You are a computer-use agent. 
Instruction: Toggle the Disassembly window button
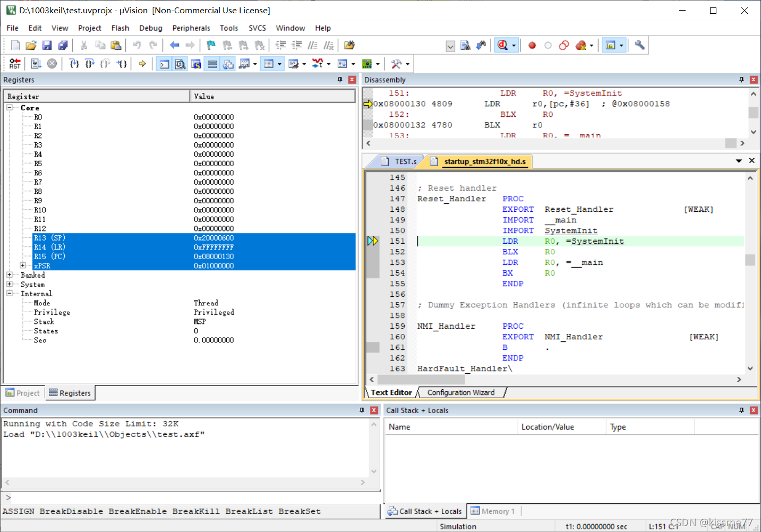[x=181, y=64]
